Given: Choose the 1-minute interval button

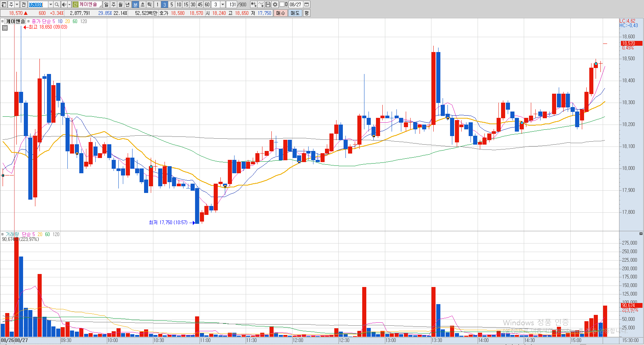Looking at the screenshot, I should point(157,4).
